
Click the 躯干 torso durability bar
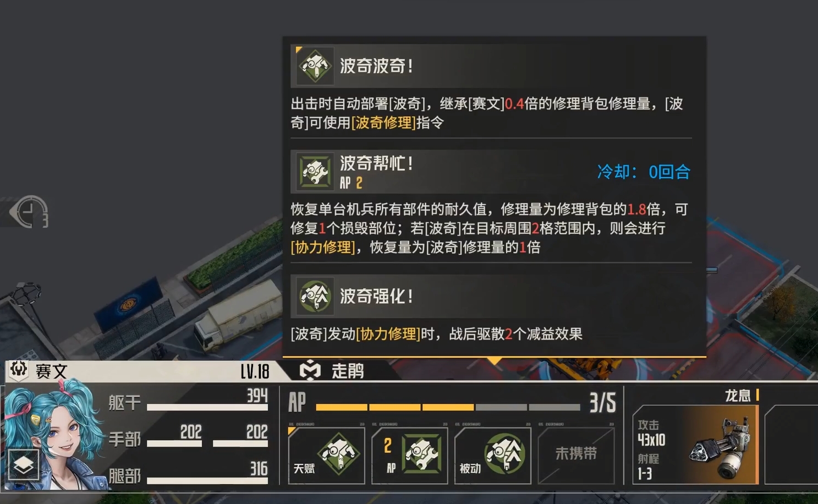[207, 407]
